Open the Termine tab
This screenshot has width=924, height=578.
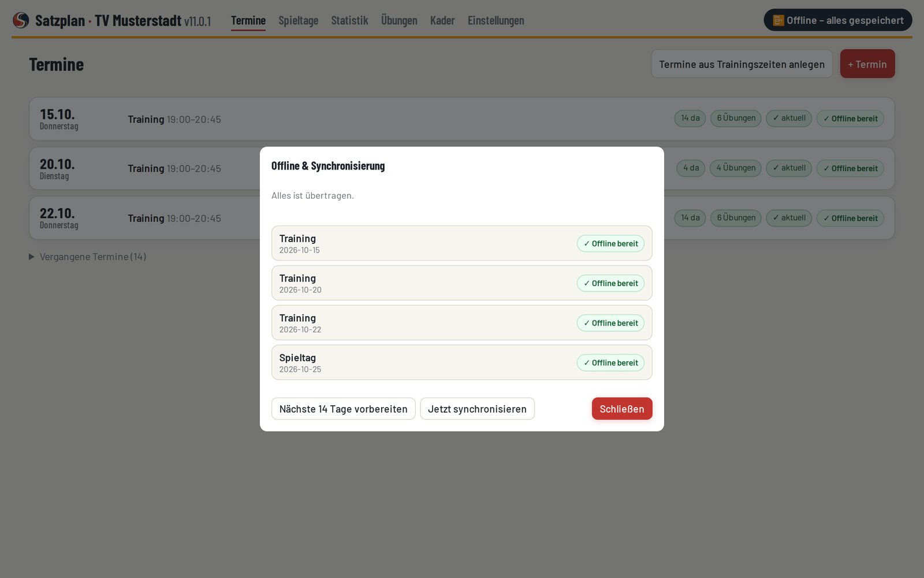click(x=248, y=20)
